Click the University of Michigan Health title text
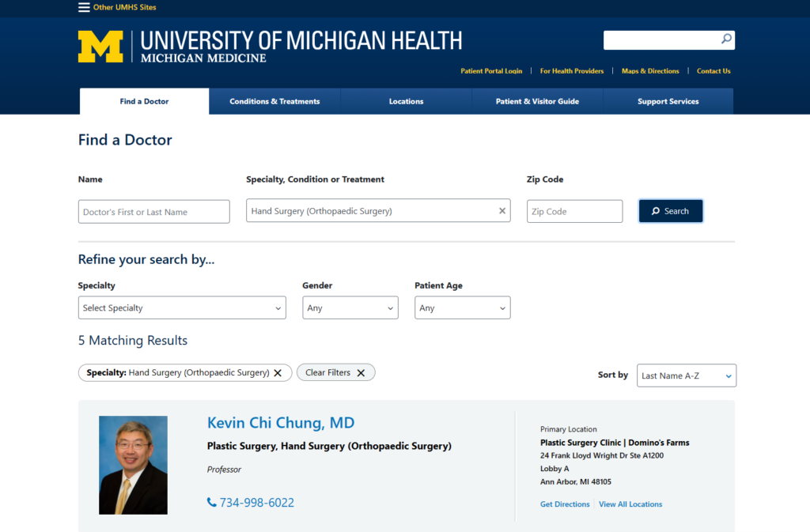 click(x=301, y=40)
